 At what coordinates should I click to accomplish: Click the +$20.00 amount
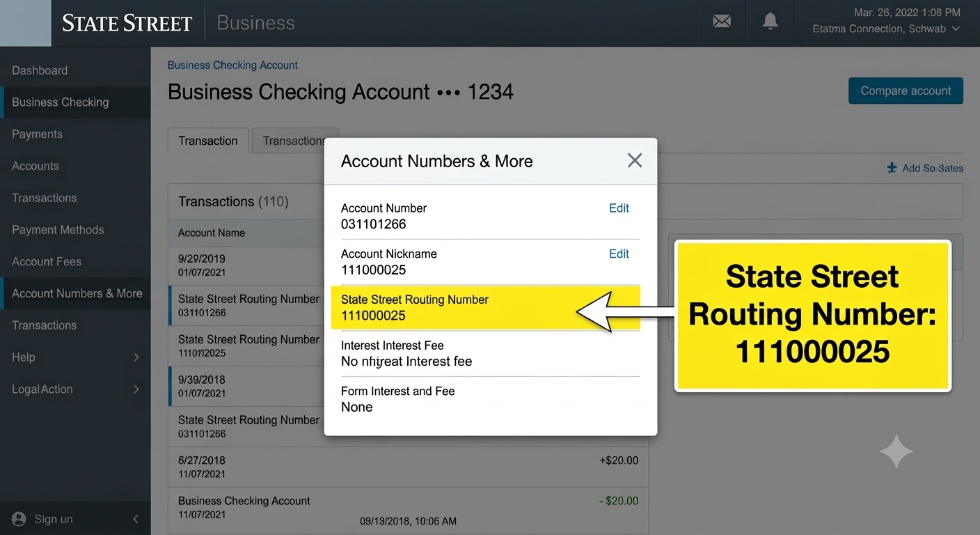619,460
